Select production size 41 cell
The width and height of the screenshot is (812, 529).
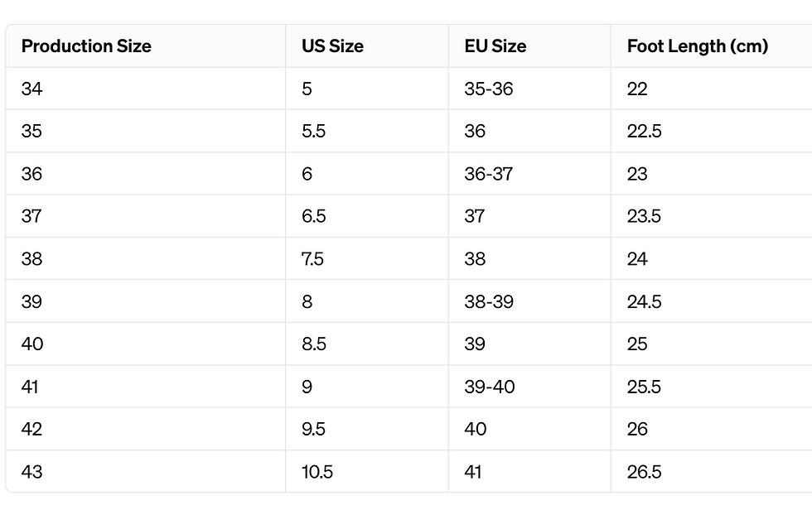pyautogui.click(x=146, y=386)
